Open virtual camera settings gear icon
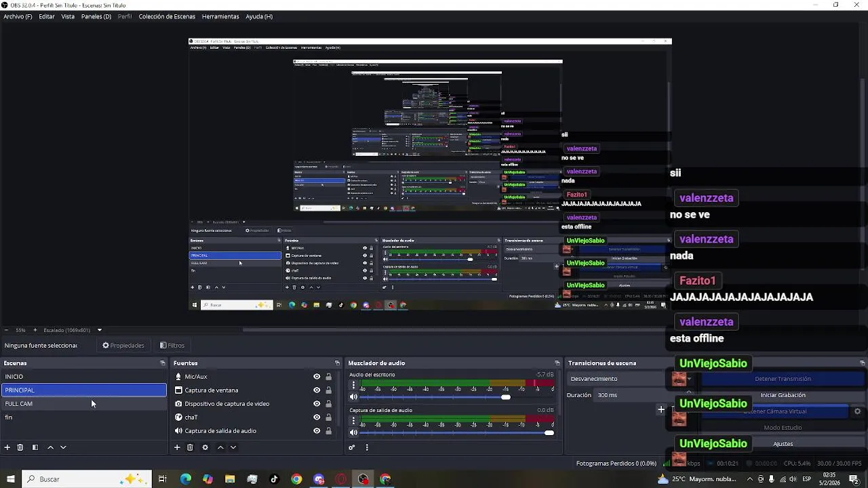Viewport: 868px width, 488px height. tap(857, 411)
